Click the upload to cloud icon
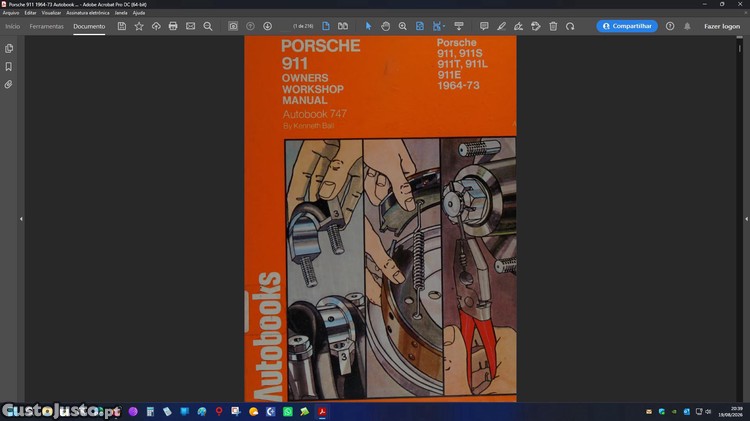The width and height of the screenshot is (750, 421). click(x=156, y=26)
